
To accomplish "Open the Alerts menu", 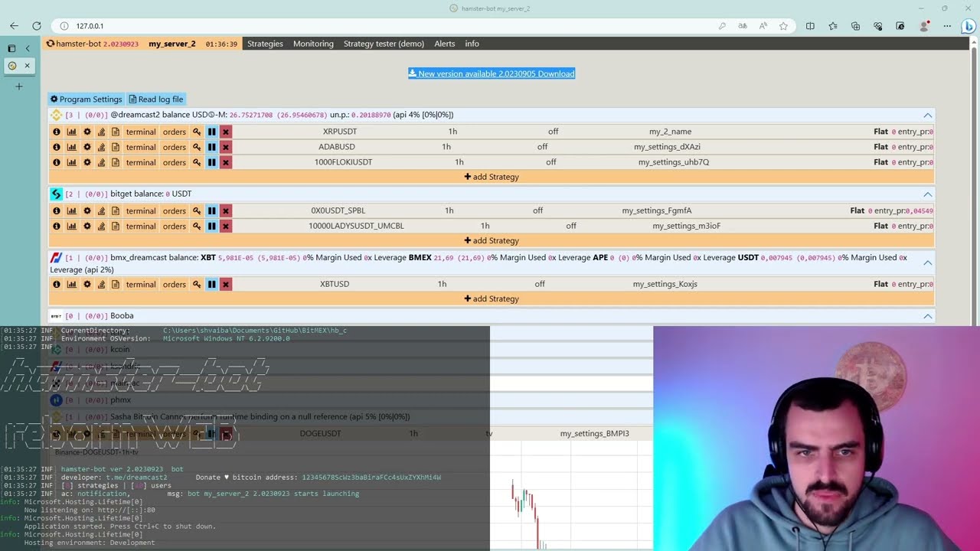I will pyautogui.click(x=445, y=44).
